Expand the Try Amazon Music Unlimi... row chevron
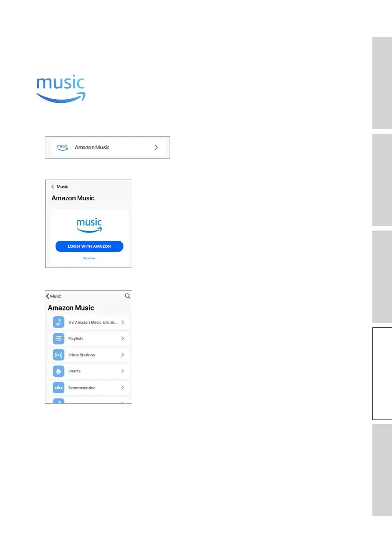 [x=123, y=322]
